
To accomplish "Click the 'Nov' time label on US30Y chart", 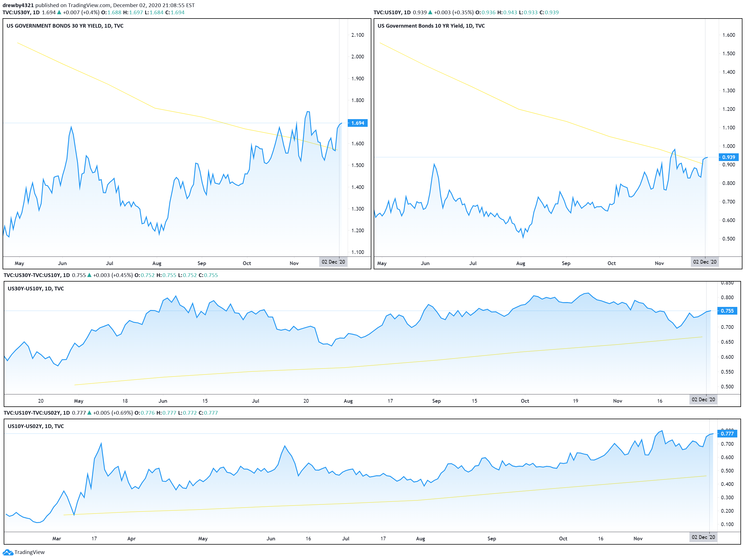I will [294, 263].
